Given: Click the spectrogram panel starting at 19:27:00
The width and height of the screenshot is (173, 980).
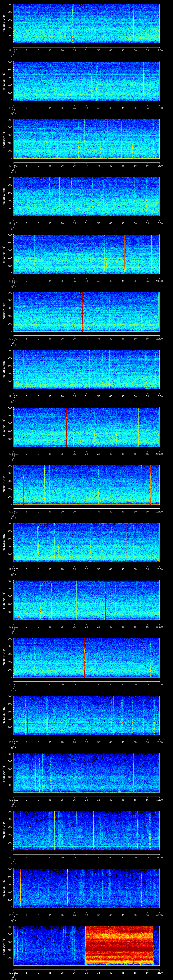Looking at the screenshot, I should (86, 658).
